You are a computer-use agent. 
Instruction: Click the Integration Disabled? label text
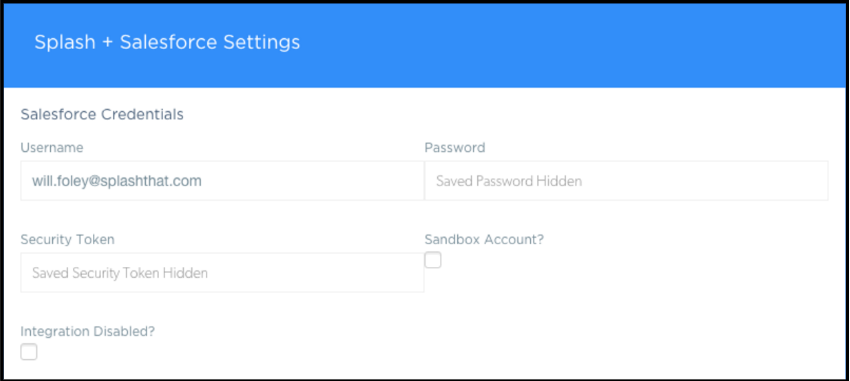(88, 332)
